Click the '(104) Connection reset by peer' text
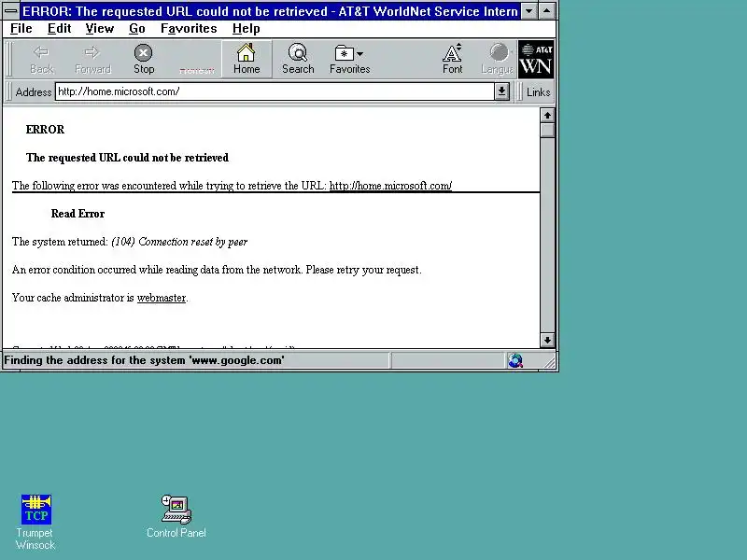 (179, 242)
